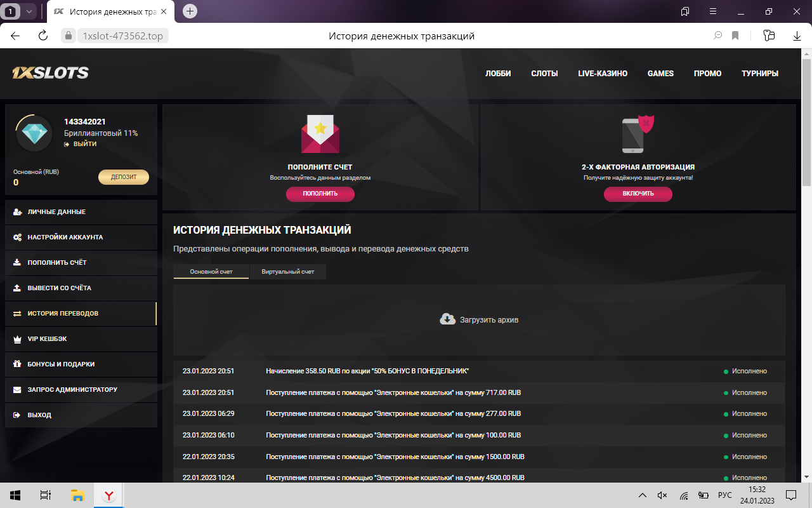
Task: Click account number 143342021
Action: pyautogui.click(x=85, y=122)
